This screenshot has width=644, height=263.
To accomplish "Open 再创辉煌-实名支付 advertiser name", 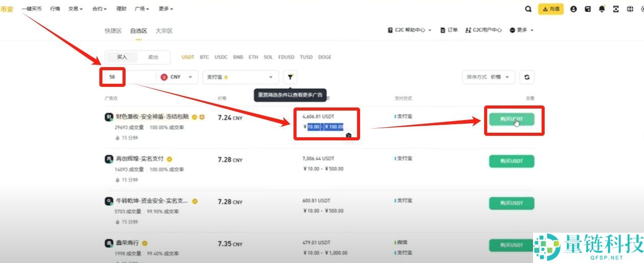I will coord(140,159).
